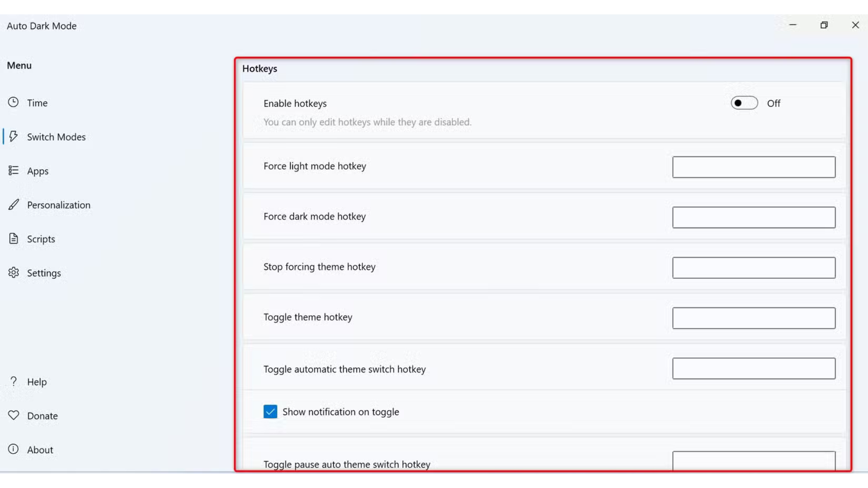Image resolution: width=868 pixels, height=488 pixels.
Task: Click the Force dark mode hotkey box
Action: click(x=754, y=217)
